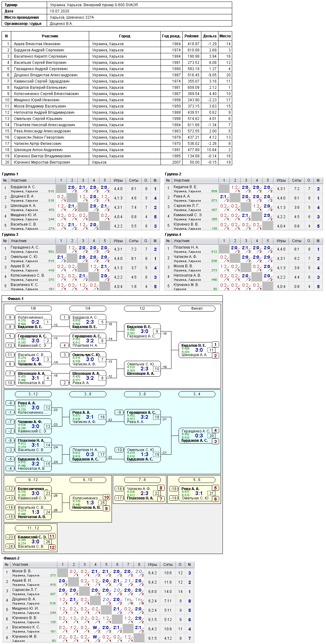Select the 1/8 round header
Screen dimensions: 326x644
(33, 308)
